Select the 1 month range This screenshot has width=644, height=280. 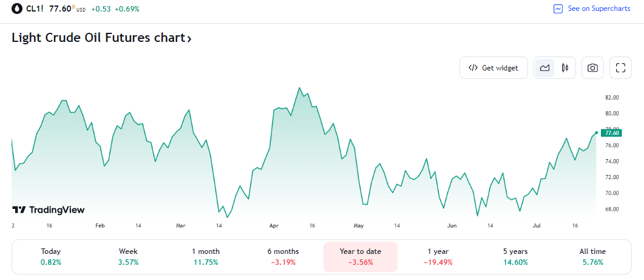(206, 256)
